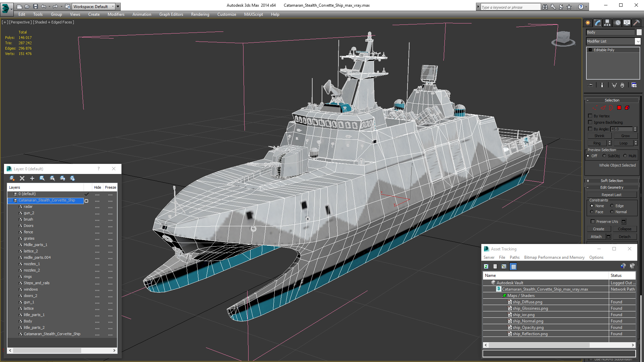This screenshot has width=644, height=362.
Task: Enable the By Angle checkbox
Action: point(590,129)
